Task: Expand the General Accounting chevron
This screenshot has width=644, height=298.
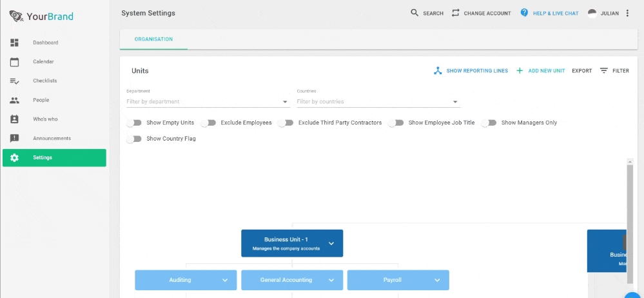Action: (331, 281)
